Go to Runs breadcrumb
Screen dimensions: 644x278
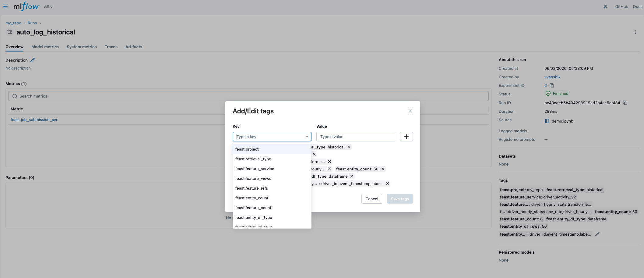[32, 23]
